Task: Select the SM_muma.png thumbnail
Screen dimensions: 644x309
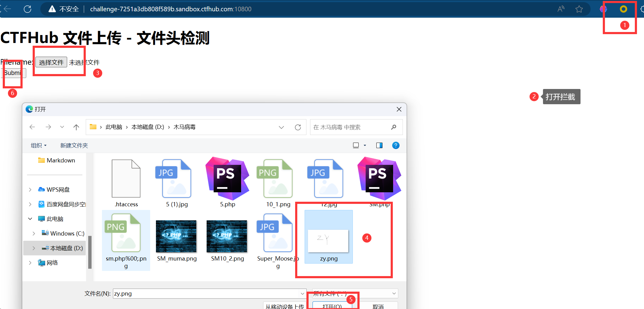Action: coord(176,237)
